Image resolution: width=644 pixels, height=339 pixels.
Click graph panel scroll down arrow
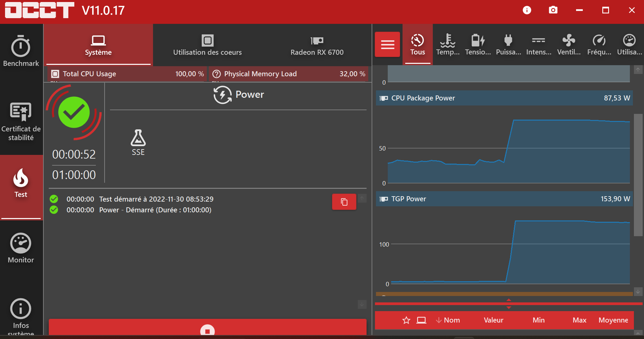tap(638, 291)
